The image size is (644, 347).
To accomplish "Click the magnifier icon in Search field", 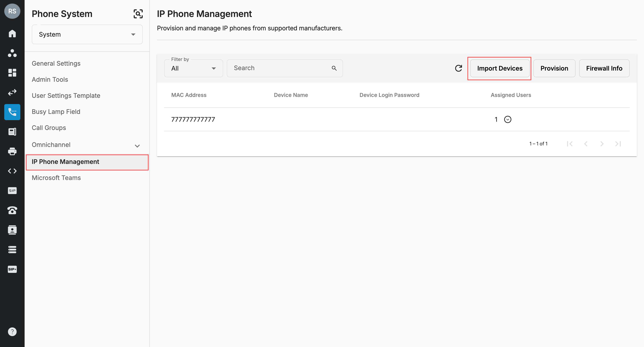I will coord(334,68).
